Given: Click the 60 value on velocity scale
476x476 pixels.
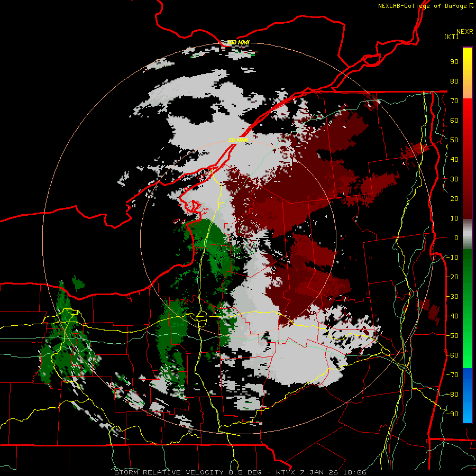Looking at the screenshot, I should [x=454, y=121].
